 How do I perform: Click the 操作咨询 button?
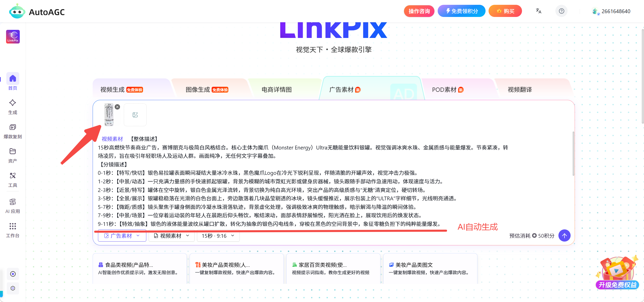tap(419, 11)
